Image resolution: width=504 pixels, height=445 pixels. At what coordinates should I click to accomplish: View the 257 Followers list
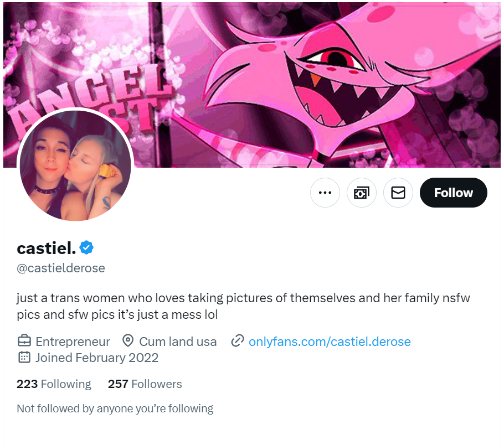pyautogui.click(x=145, y=384)
